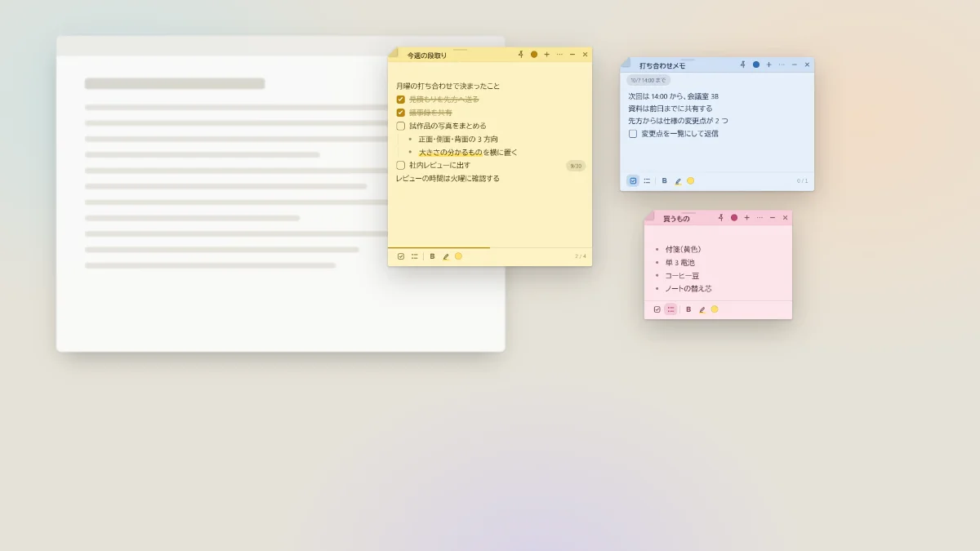This screenshot has width=980, height=551.
Task: Insert a checklist in the 今週の段取り note
Action: [401, 256]
